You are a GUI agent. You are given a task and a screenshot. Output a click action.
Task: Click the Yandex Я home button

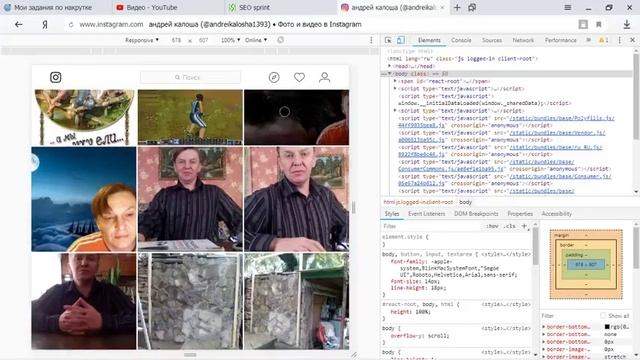(x=45, y=24)
